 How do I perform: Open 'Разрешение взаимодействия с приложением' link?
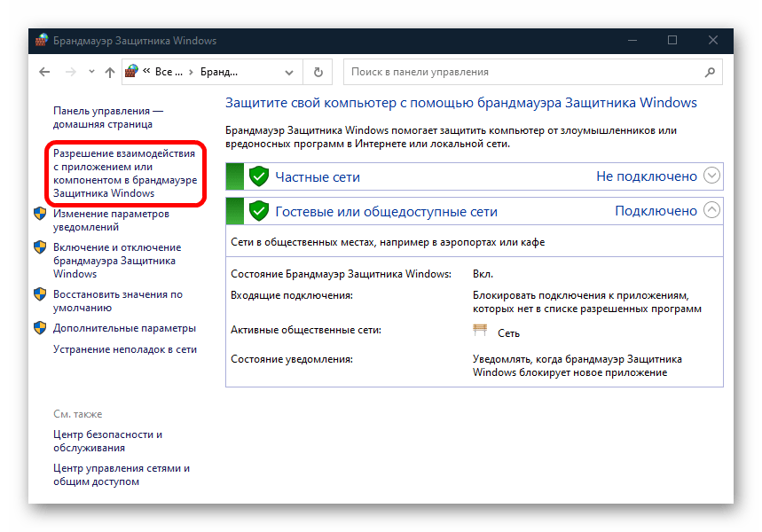click(x=125, y=174)
